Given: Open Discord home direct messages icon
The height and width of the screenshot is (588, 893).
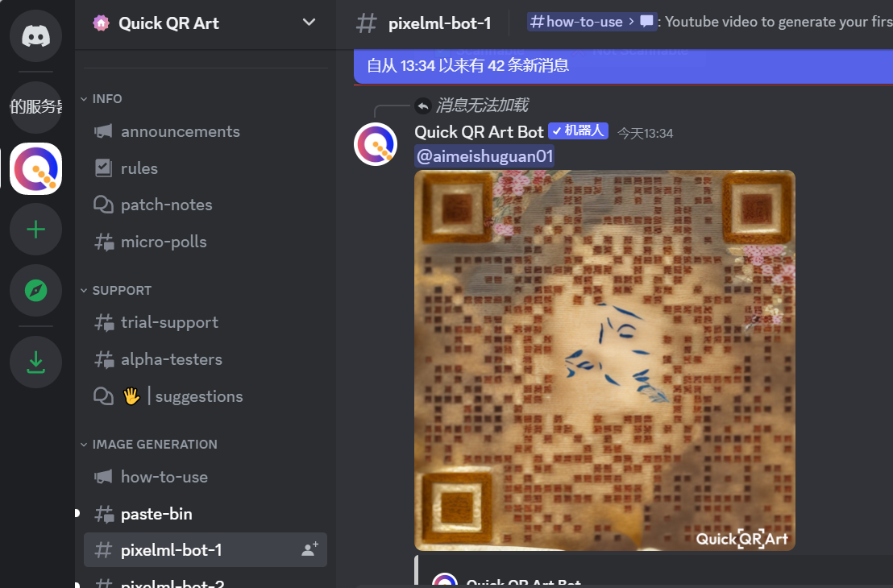Looking at the screenshot, I should [36, 36].
